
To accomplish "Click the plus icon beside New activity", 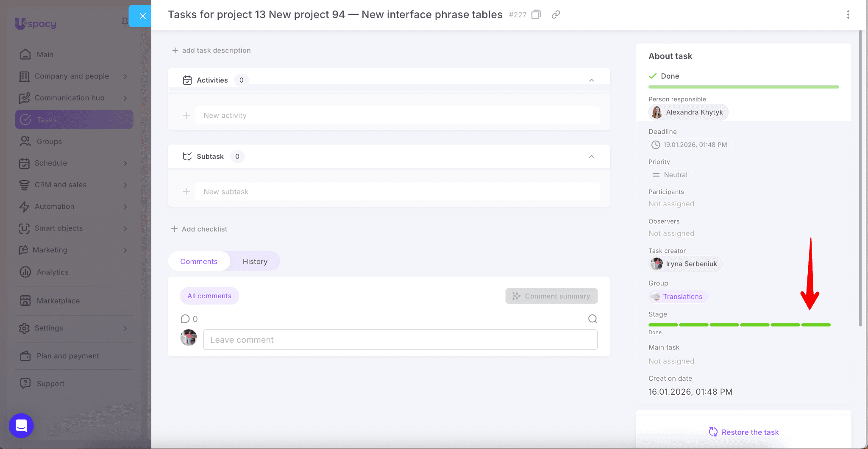I will coord(186,115).
